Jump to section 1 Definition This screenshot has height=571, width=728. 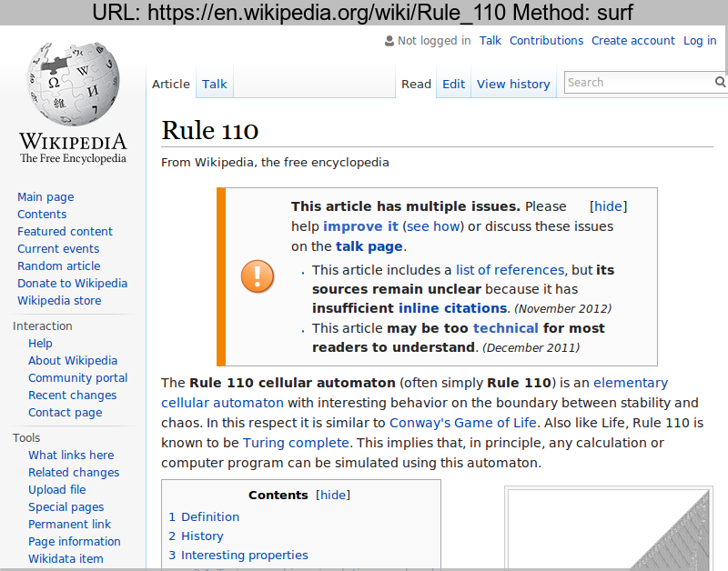(x=204, y=516)
